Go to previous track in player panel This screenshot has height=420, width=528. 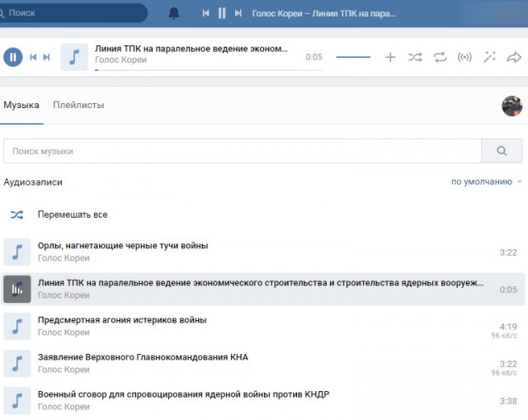pyautogui.click(x=33, y=57)
